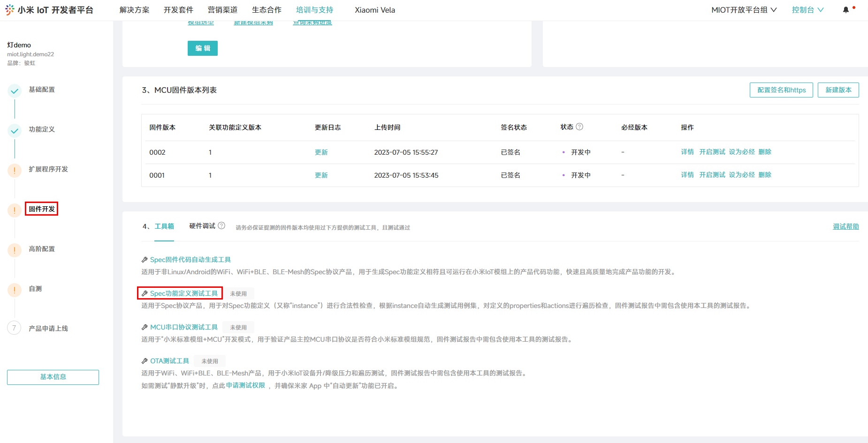Click upload time 2023-07-05 15:53:45

point(406,175)
